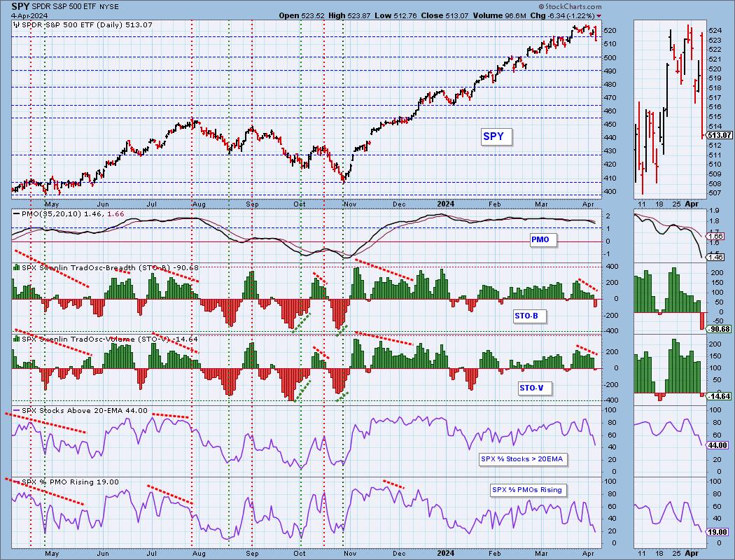Click the Volume 96.6M value
This screenshot has height=560, width=735.
pyautogui.click(x=499, y=15)
